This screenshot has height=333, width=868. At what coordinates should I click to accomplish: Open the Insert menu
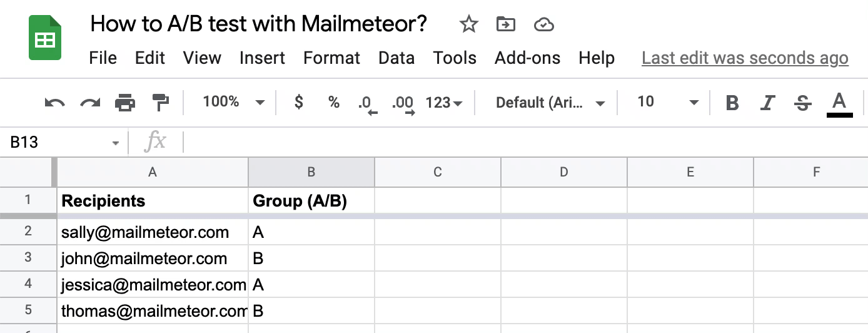click(x=262, y=58)
